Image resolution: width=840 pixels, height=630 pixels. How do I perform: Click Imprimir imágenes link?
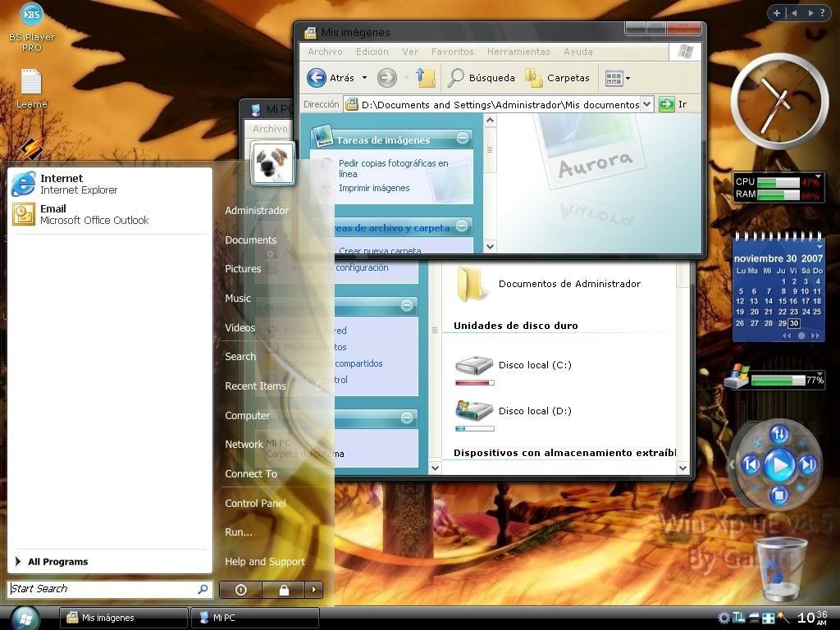(x=374, y=188)
